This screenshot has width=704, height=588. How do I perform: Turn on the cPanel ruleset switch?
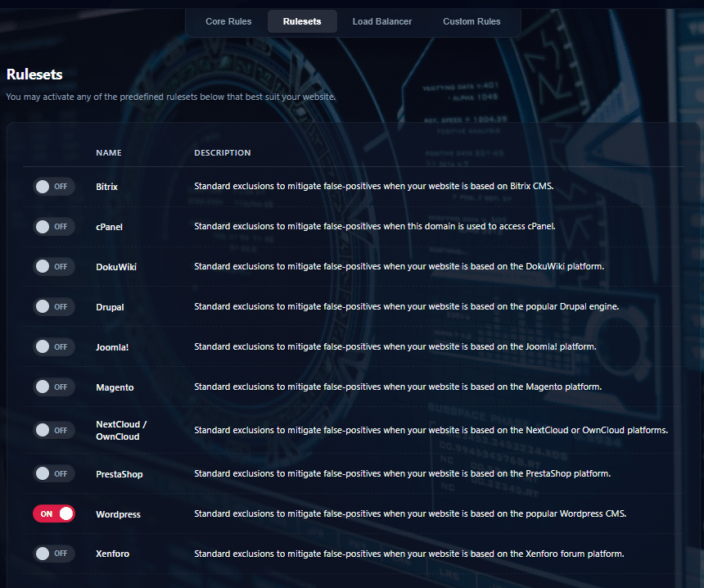click(53, 226)
